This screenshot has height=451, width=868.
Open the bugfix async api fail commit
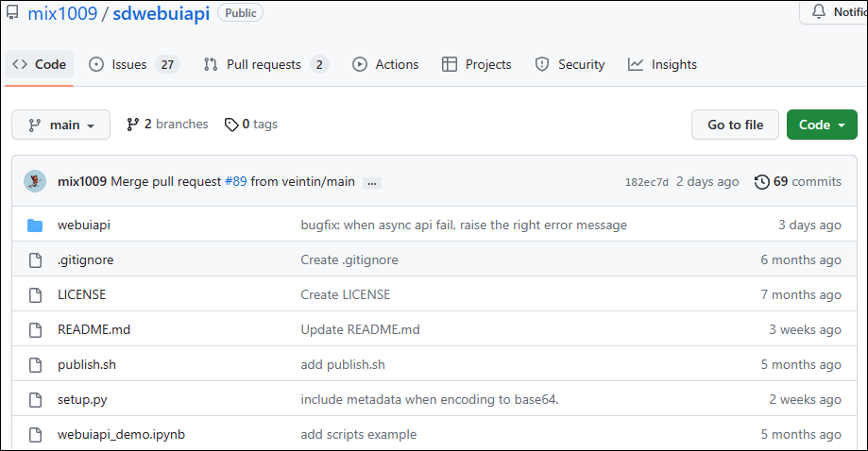[x=464, y=225]
